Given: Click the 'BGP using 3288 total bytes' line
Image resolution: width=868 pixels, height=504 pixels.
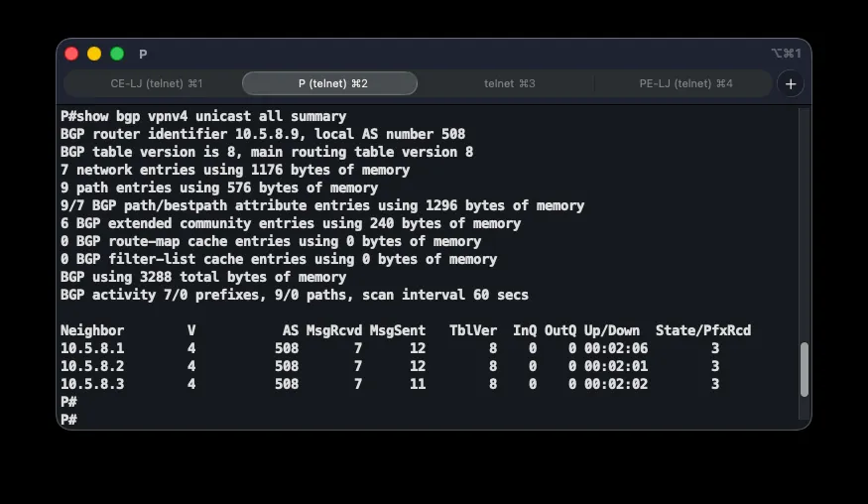Looking at the screenshot, I should click(x=203, y=277).
